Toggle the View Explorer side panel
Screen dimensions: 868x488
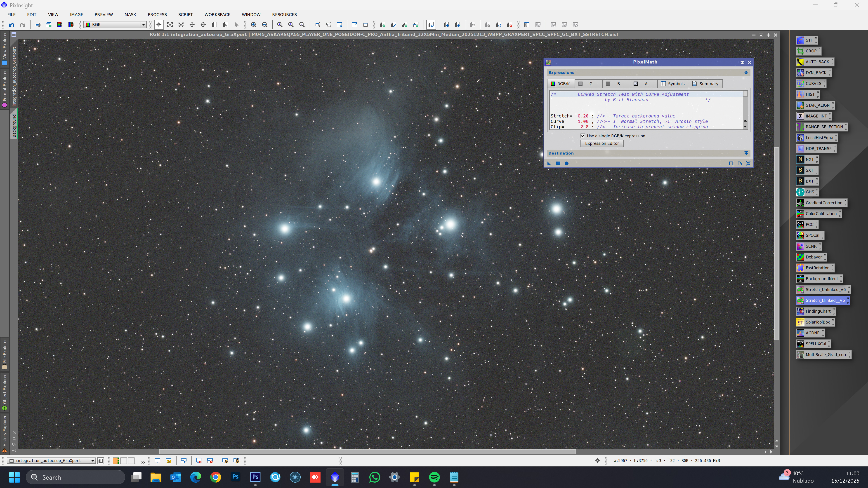pos(4,49)
